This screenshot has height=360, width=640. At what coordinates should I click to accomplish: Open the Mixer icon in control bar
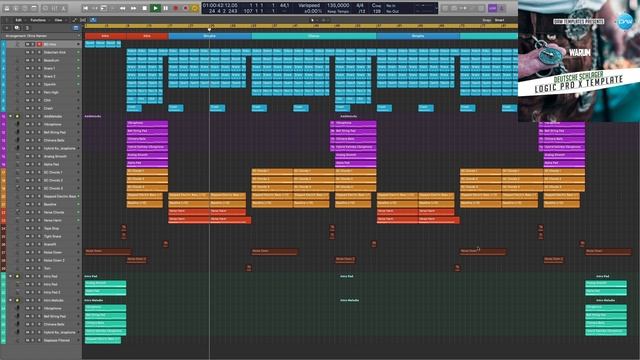55,8
